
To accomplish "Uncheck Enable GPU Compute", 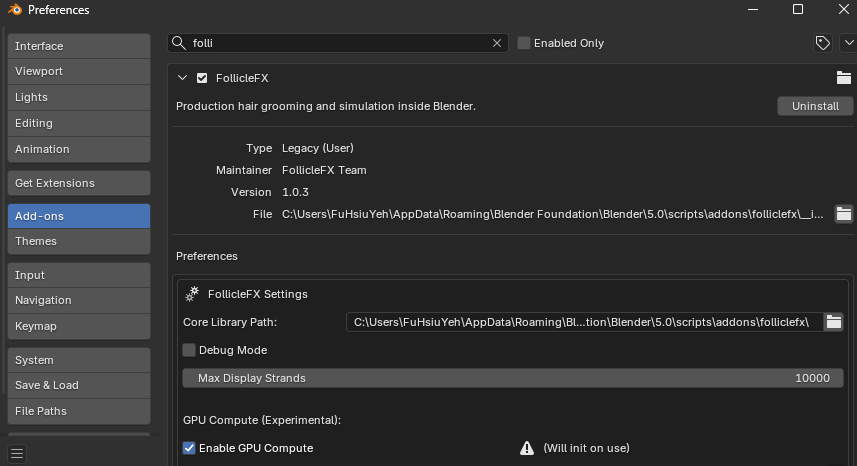I will point(189,448).
